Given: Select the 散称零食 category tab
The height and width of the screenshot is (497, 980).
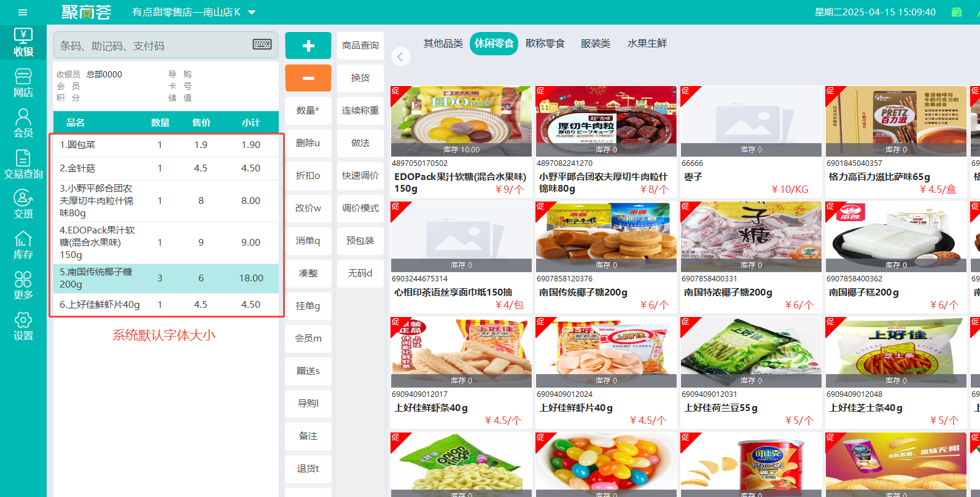Looking at the screenshot, I should [x=545, y=44].
